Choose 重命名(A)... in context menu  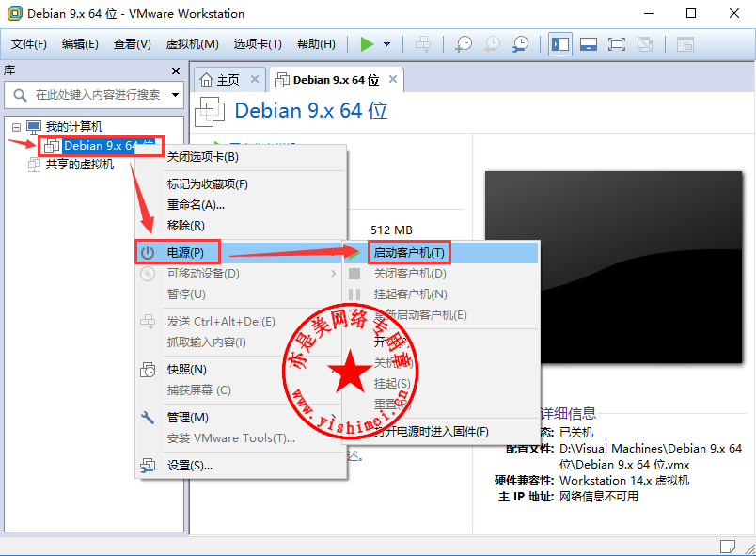click(x=241, y=205)
